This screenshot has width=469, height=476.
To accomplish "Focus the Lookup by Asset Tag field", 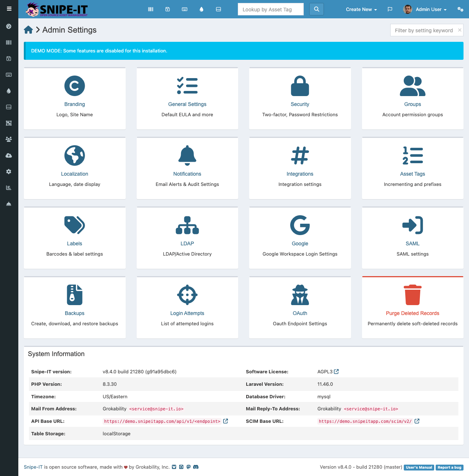I will [x=271, y=9].
